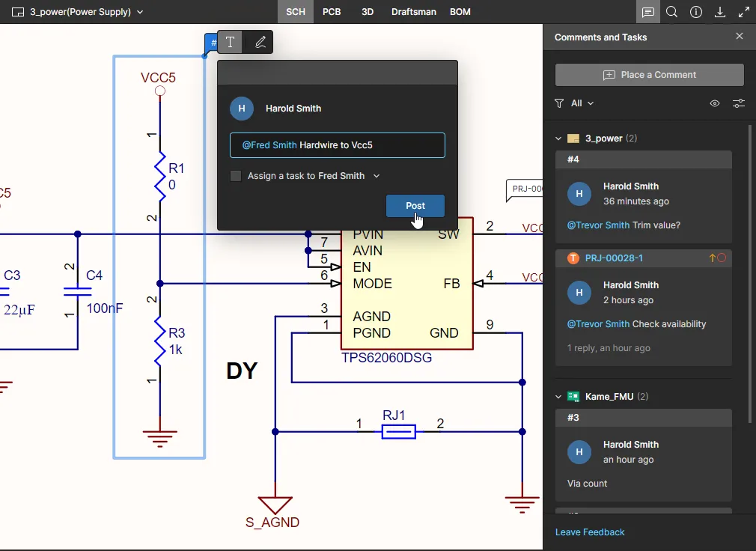Click the comments panel icon in top bar

coord(648,12)
